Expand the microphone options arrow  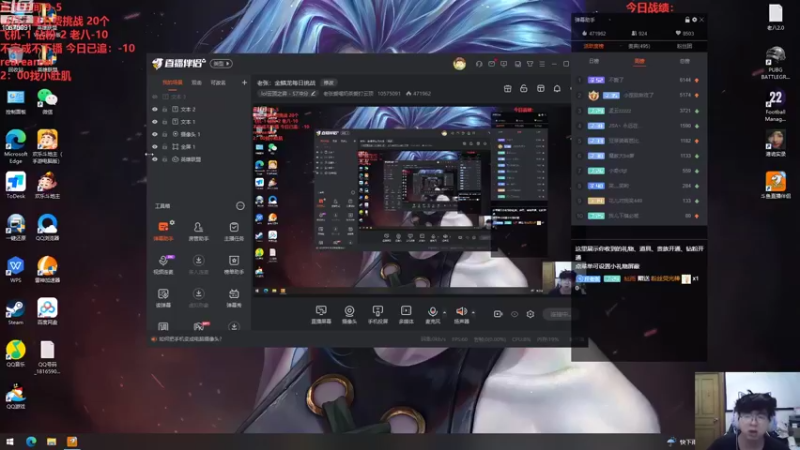pyautogui.click(x=444, y=312)
